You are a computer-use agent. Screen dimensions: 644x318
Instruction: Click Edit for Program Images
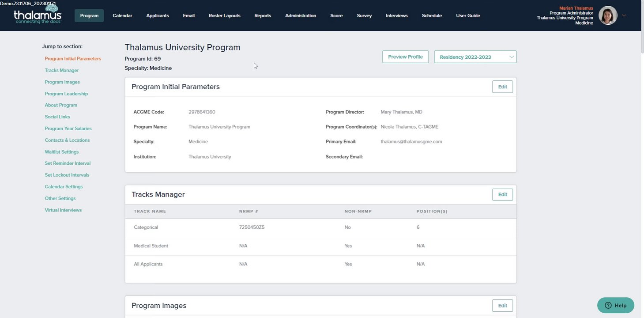pos(502,306)
